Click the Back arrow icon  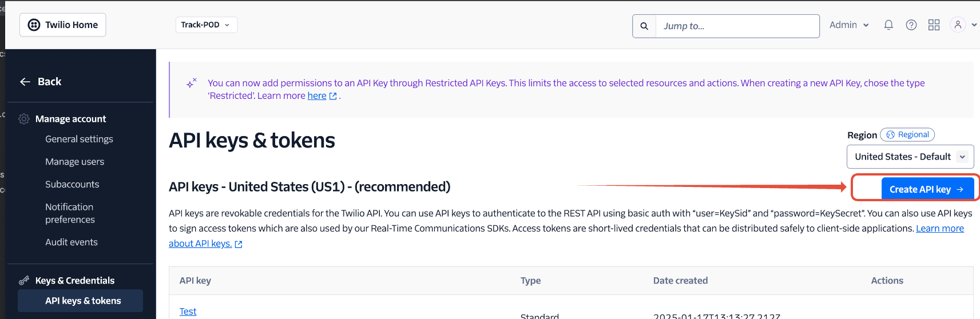(x=25, y=82)
